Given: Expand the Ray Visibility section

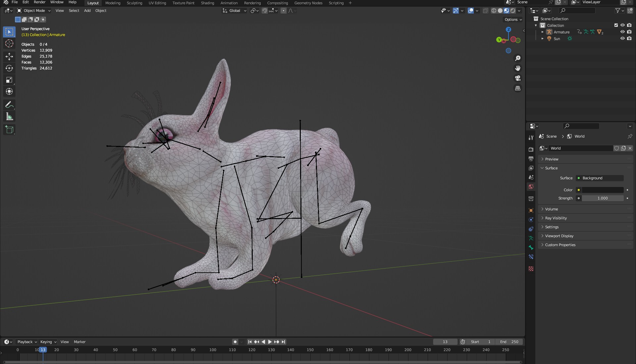Looking at the screenshot, I should (x=556, y=218).
